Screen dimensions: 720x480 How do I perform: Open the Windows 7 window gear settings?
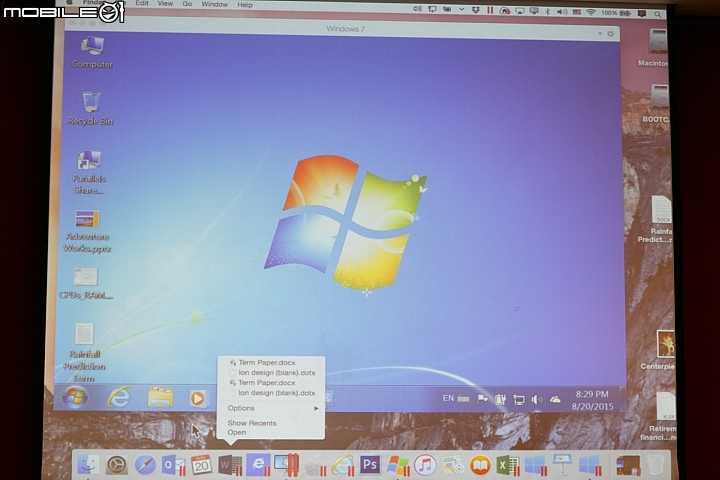pos(611,34)
